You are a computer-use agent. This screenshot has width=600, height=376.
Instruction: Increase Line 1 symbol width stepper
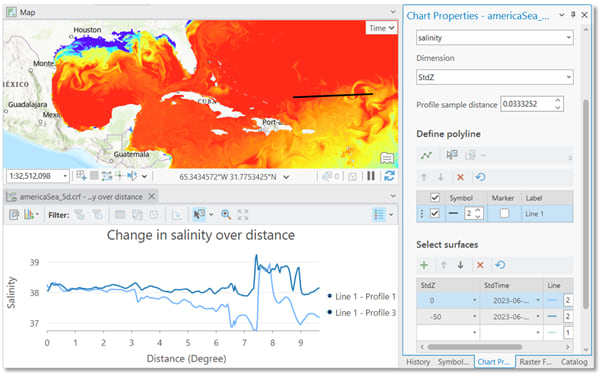click(478, 210)
